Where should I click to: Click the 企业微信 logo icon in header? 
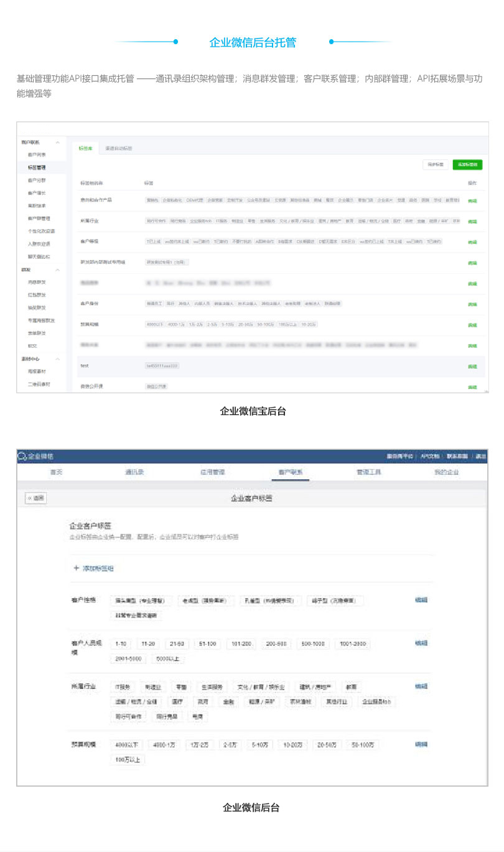(22, 456)
